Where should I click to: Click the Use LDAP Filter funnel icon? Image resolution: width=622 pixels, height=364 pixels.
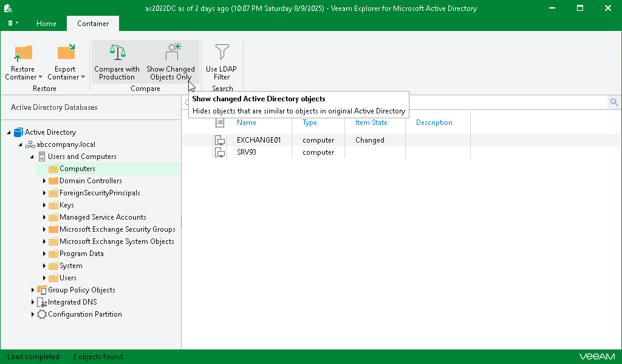[222, 52]
